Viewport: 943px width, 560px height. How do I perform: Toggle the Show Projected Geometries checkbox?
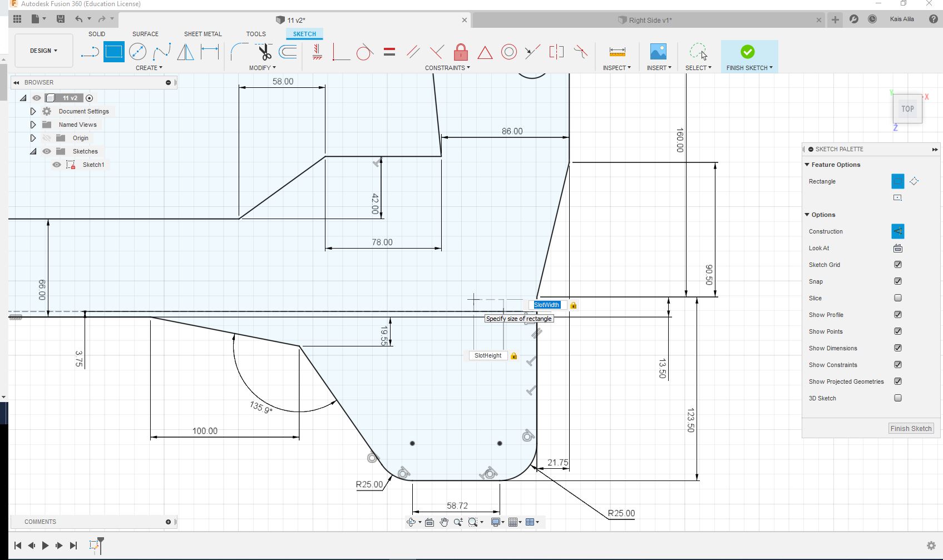click(x=897, y=381)
